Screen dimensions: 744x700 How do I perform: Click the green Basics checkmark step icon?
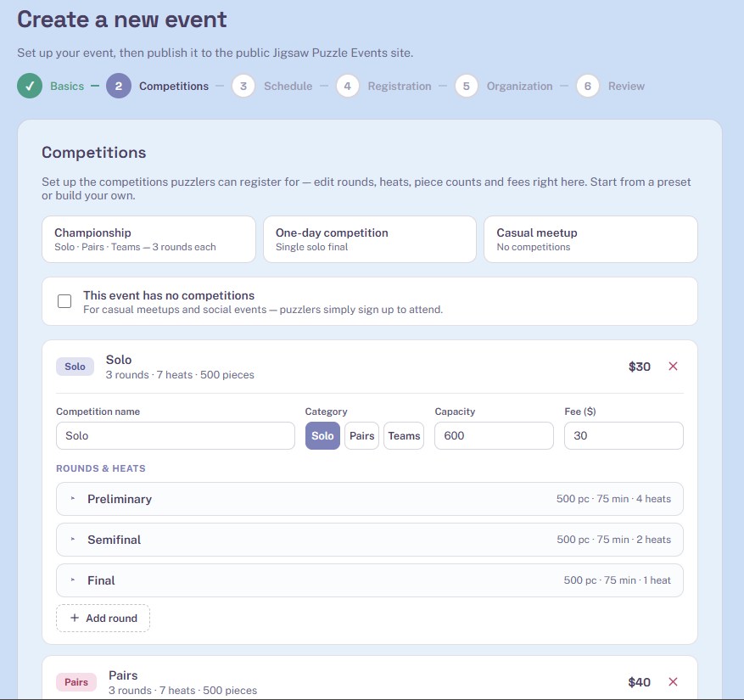30,86
